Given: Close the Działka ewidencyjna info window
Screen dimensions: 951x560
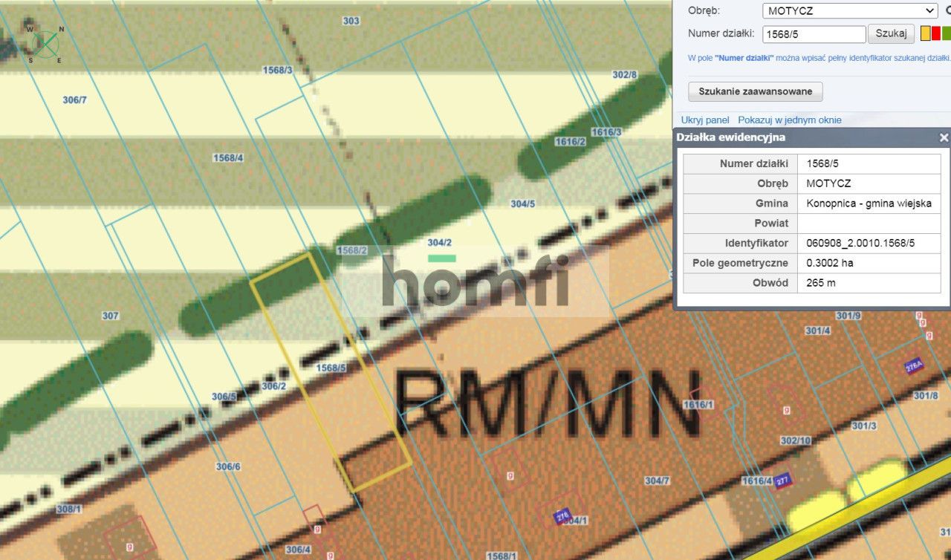Looking at the screenshot, I should pos(944,137).
